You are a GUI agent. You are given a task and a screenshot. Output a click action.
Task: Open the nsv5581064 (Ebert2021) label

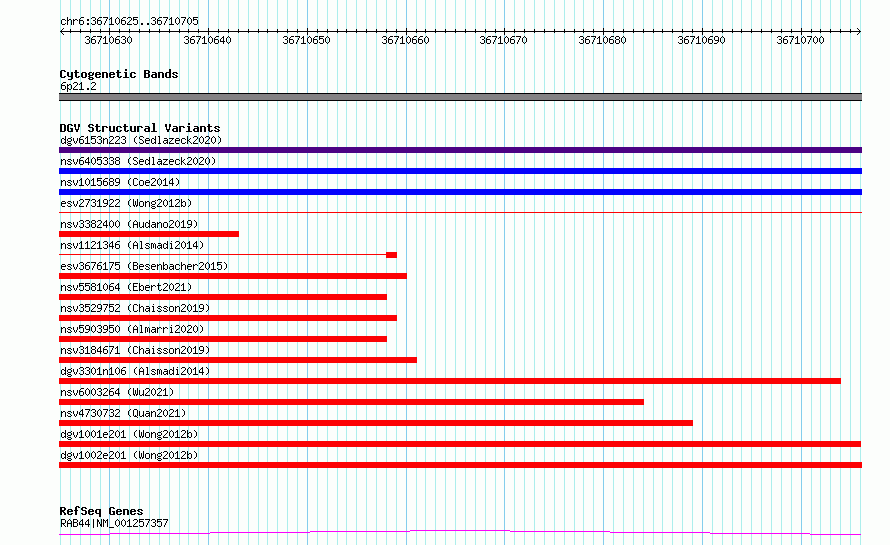pyautogui.click(x=126, y=287)
